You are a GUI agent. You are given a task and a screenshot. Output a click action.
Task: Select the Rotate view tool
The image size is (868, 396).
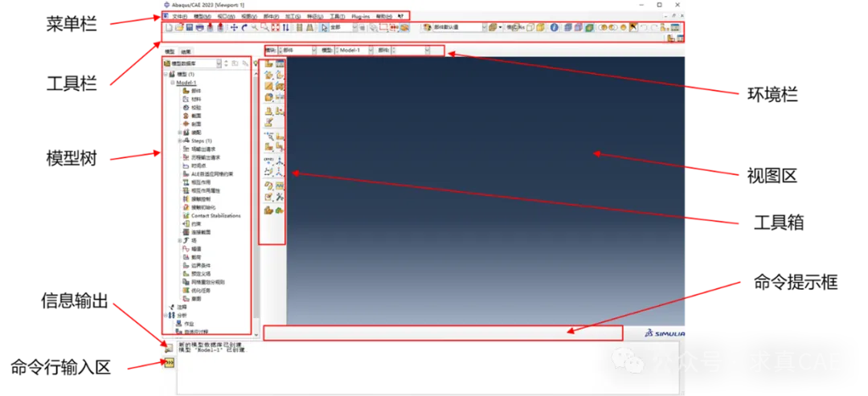(x=244, y=27)
